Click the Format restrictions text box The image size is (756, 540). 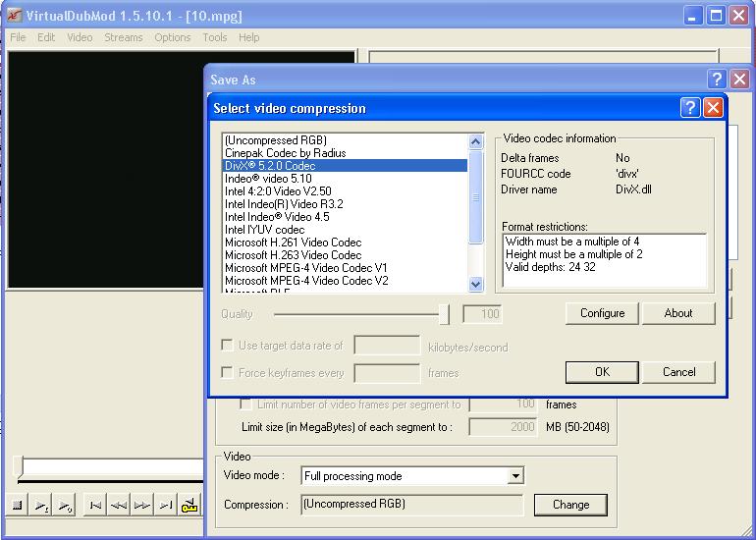(605, 260)
